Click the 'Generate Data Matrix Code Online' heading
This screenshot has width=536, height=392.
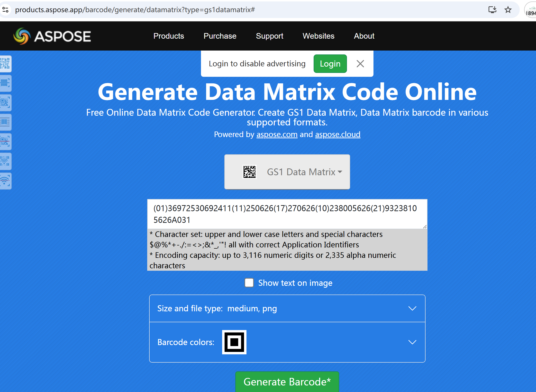287,92
